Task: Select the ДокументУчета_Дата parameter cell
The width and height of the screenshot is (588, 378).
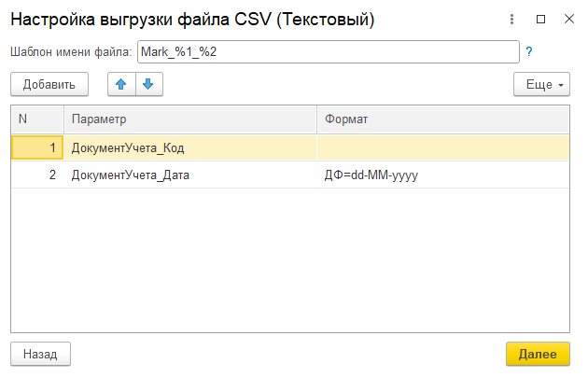Action: (190, 175)
